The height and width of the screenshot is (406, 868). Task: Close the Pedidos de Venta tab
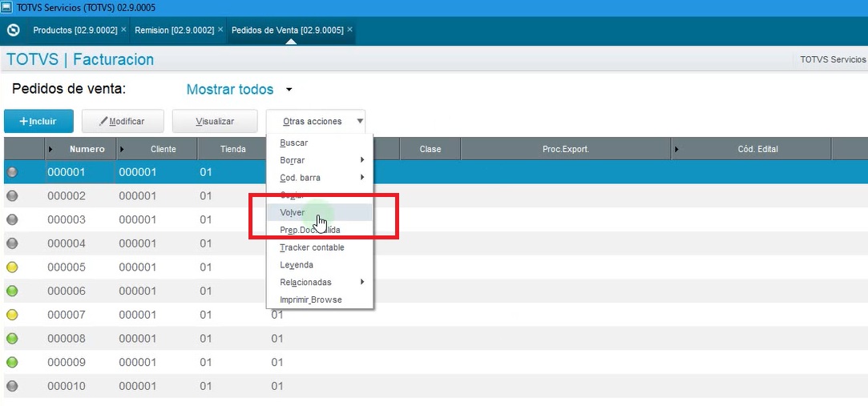pos(350,30)
